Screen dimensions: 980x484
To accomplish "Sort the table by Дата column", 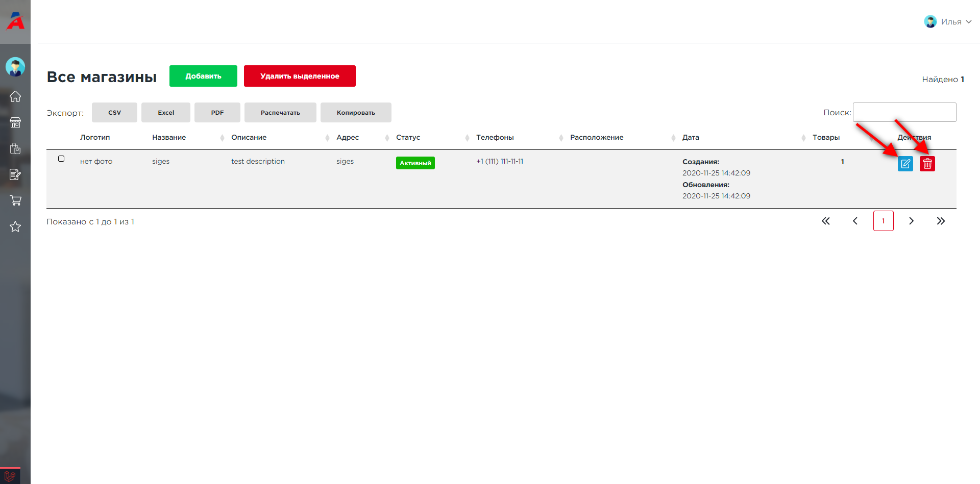I will coord(691,137).
